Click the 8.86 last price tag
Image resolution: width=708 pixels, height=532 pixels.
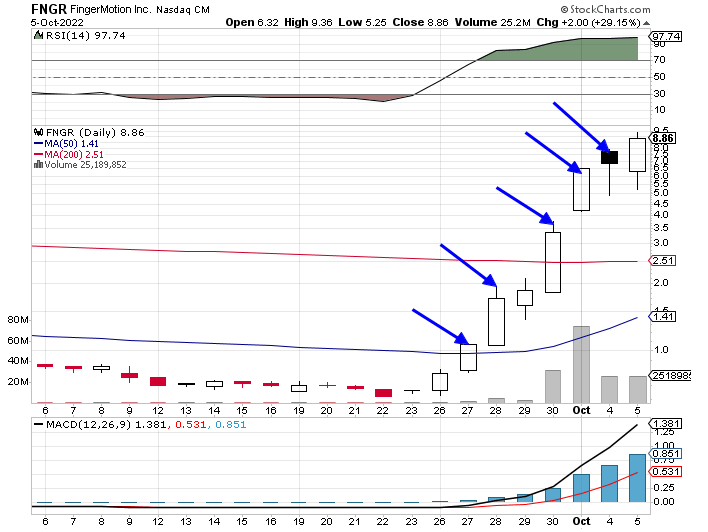click(662, 138)
